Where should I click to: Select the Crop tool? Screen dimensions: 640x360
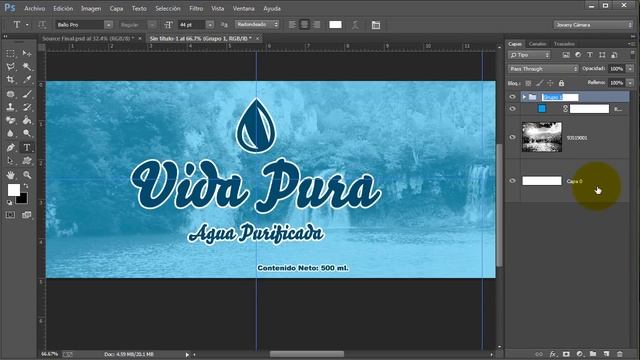(x=11, y=80)
